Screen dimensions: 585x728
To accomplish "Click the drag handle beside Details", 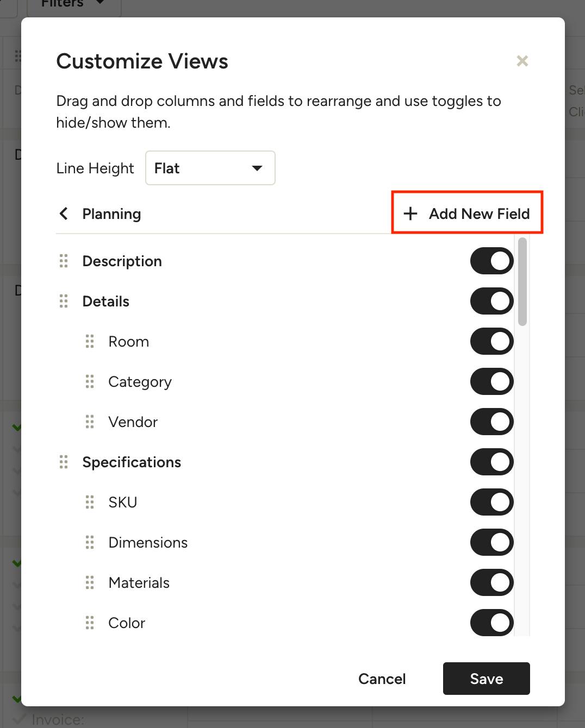I will [64, 302].
